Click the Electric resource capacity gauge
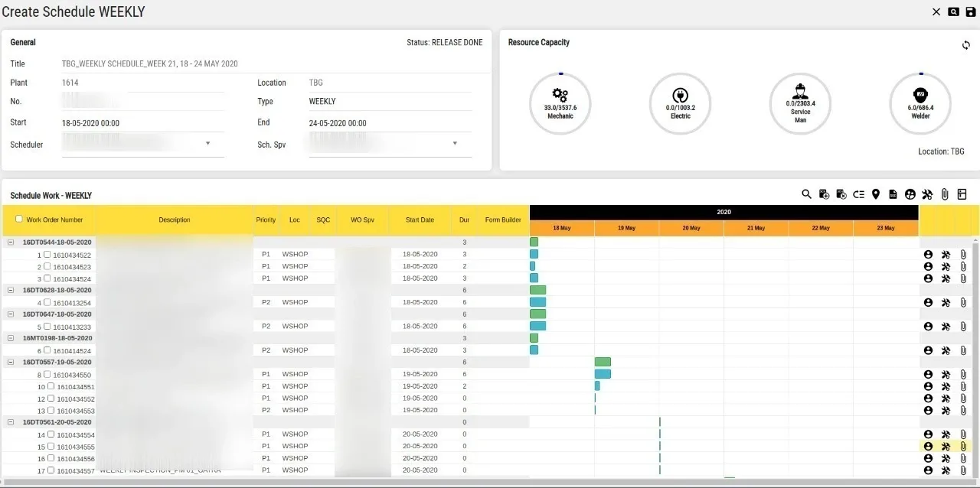The height and width of the screenshot is (488, 980). coord(681,103)
